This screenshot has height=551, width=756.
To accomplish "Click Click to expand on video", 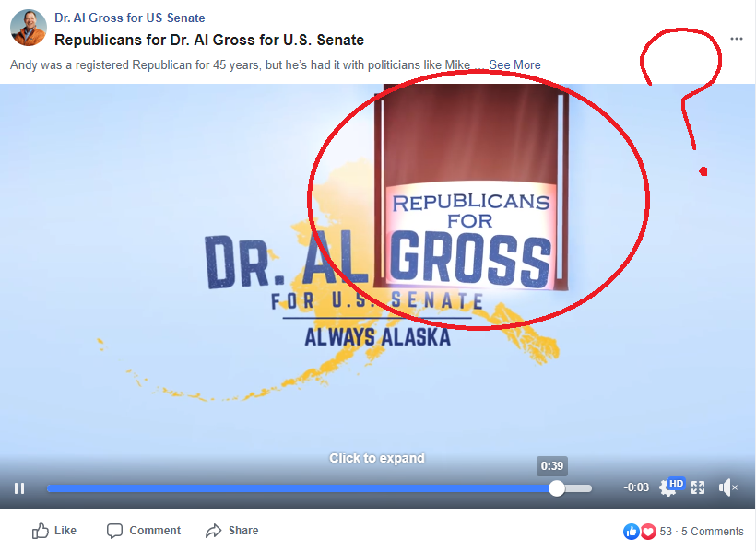I will [377, 458].
